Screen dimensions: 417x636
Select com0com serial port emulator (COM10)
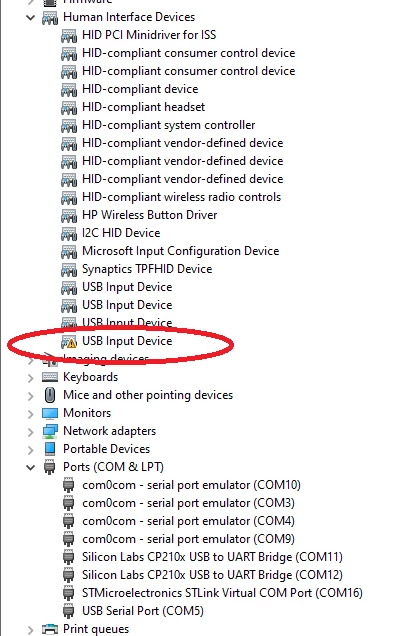coord(191,485)
